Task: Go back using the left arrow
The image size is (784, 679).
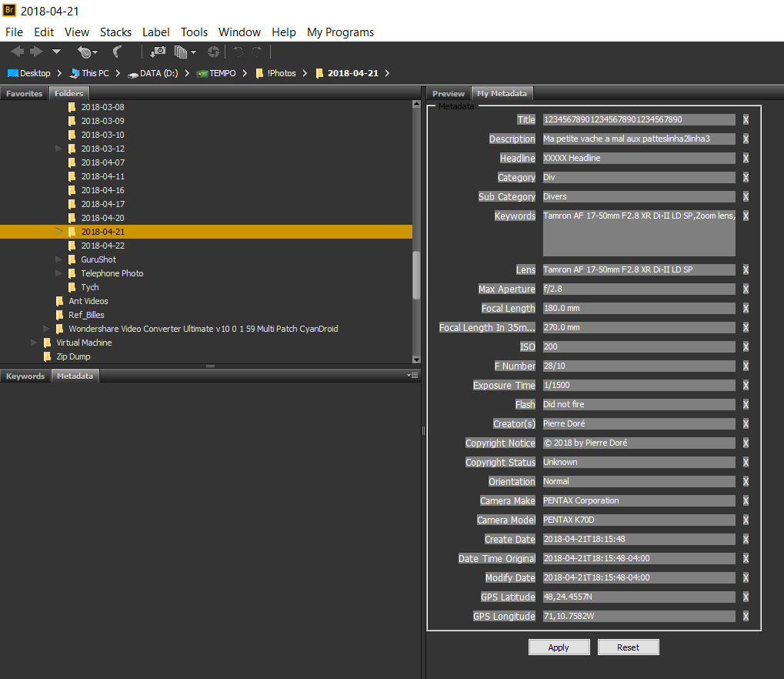Action: pos(17,52)
